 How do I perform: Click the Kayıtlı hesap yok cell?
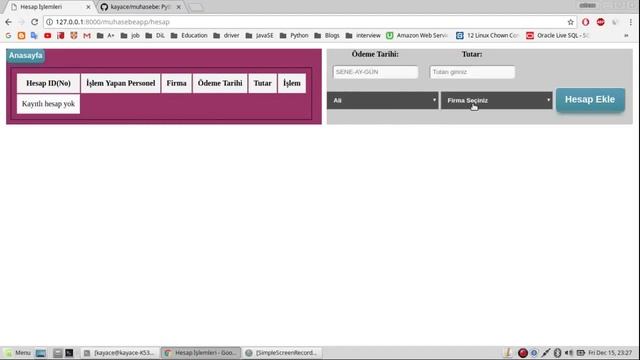tap(48, 104)
